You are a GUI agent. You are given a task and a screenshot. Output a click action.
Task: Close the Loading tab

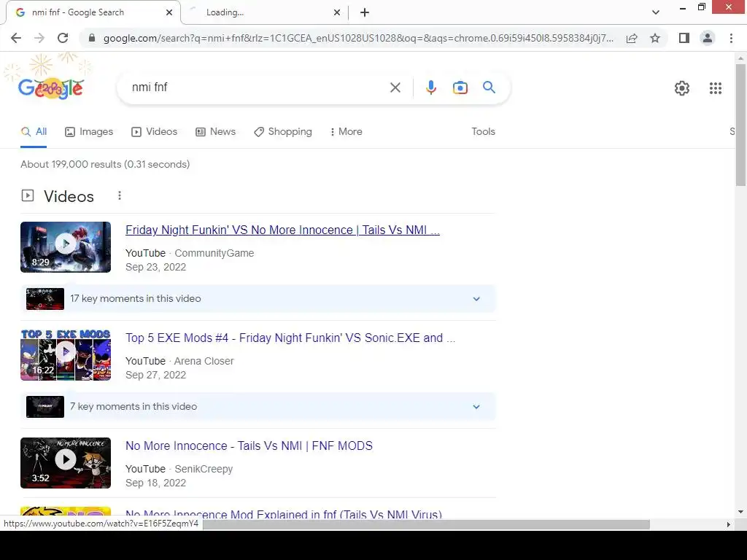click(x=337, y=12)
